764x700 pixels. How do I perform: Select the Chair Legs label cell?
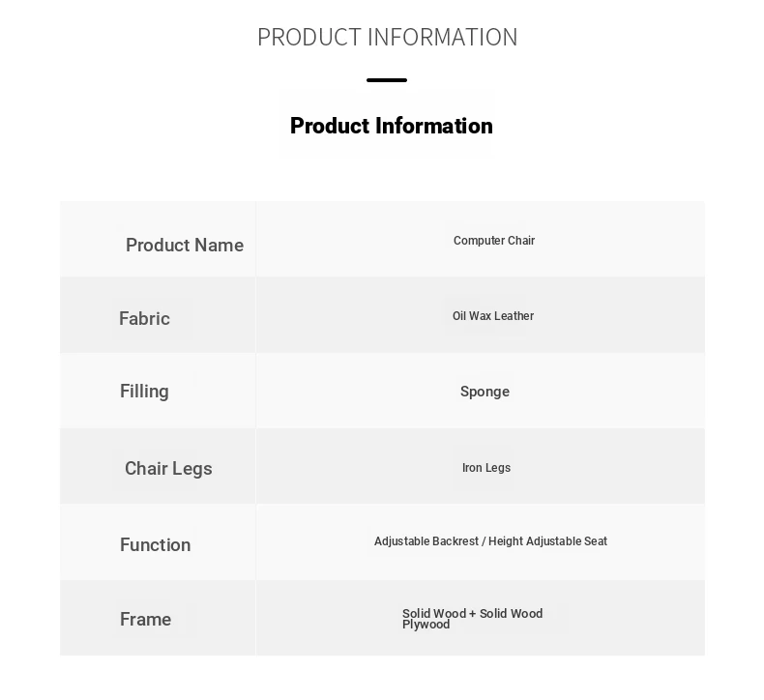158,466
